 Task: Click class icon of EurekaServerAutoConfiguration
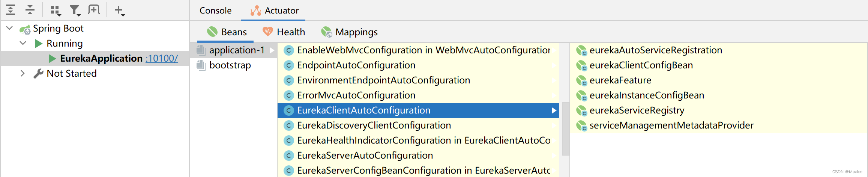point(288,156)
